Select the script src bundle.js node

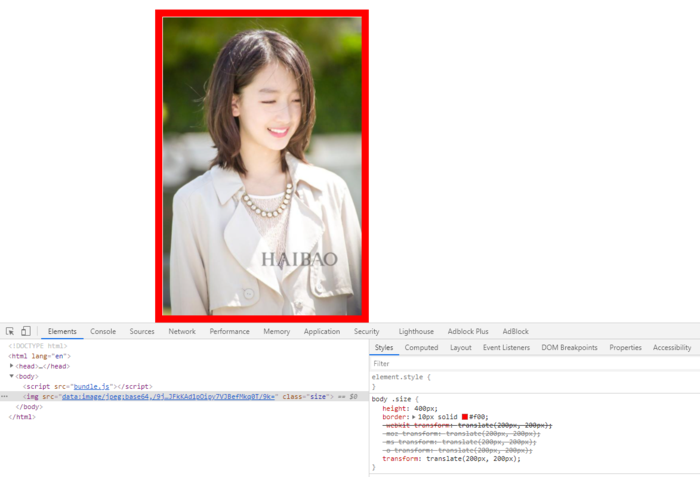[x=88, y=386]
